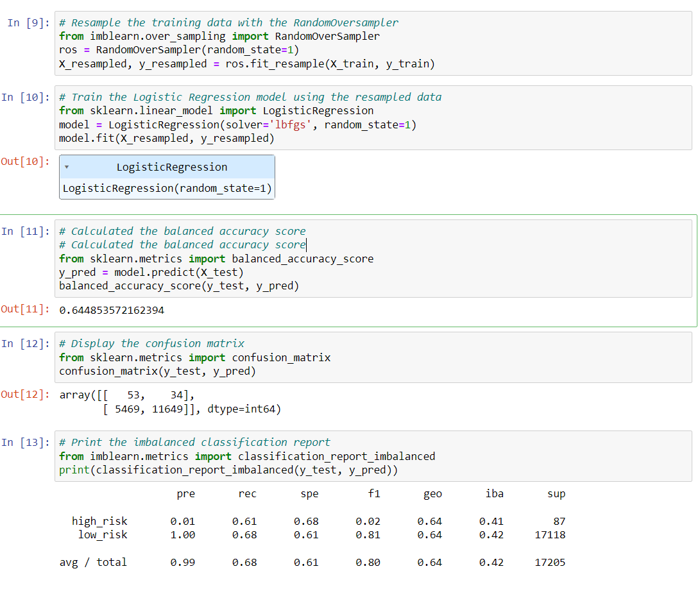
Task: Click inside code cell In [12]
Action: (373, 357)
